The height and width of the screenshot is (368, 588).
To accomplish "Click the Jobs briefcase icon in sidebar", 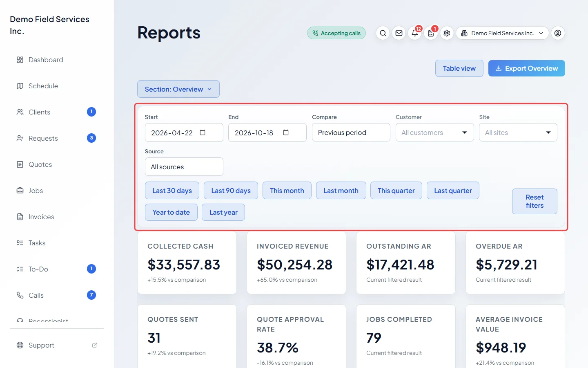I will (20, 191).
